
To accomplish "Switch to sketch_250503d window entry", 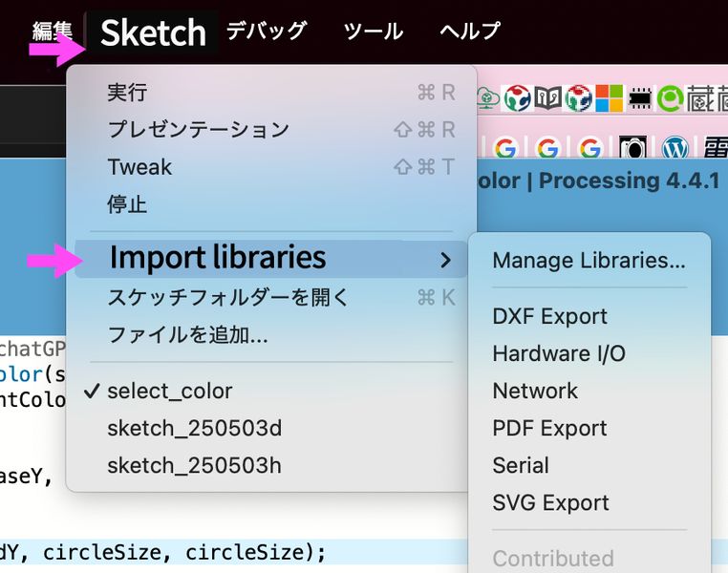I will point(271,428).
